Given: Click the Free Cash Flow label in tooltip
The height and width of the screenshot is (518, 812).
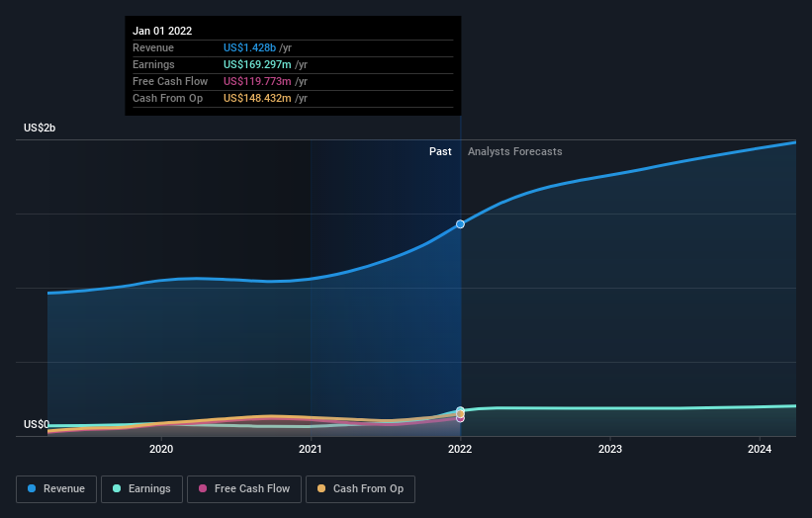Looking at the screenshot, I should (170, 81).
